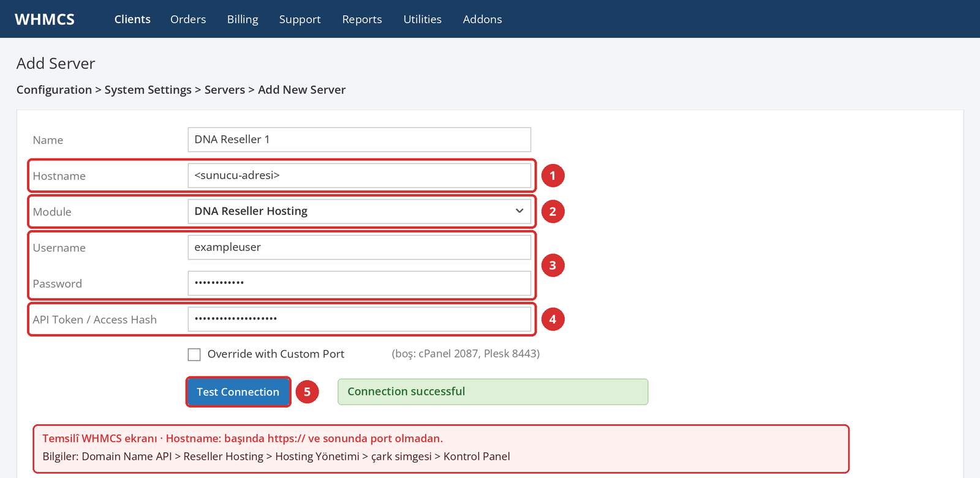Click the port hint text cPanel 2087, Plesk 8443
The width and height of the screenshot is (980, 478).
point(466,354)
